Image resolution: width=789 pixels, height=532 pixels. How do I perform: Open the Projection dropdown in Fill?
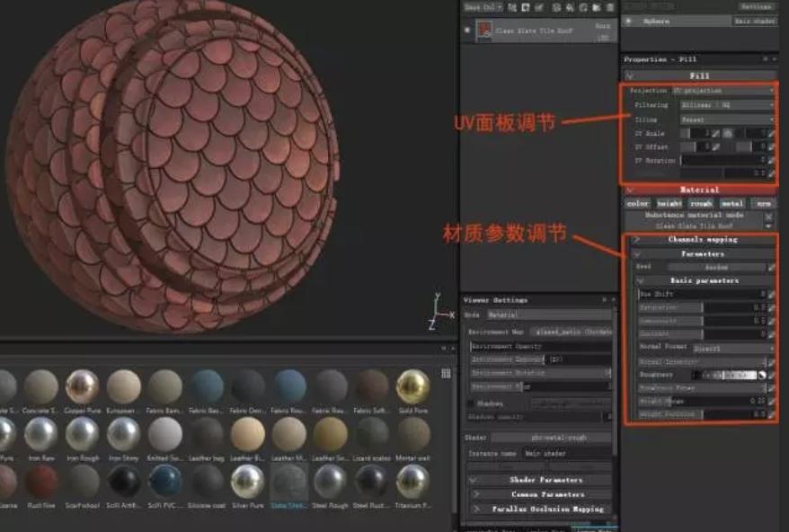tap(722, 91)
